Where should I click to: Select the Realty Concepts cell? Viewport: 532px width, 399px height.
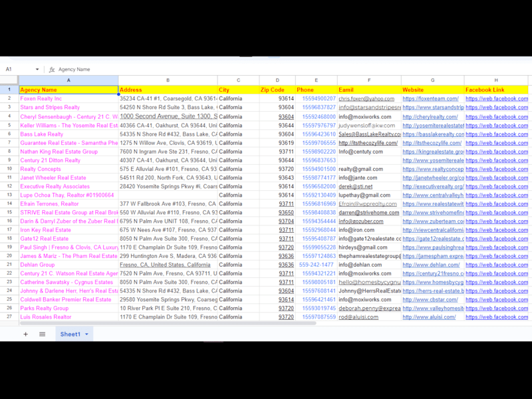pos(68,169)
